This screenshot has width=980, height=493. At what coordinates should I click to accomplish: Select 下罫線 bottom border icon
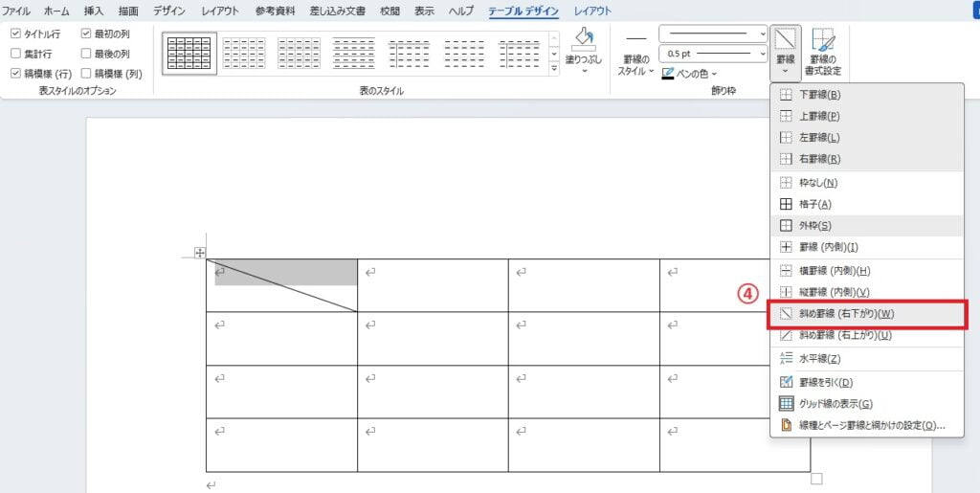tap(787, 95)
